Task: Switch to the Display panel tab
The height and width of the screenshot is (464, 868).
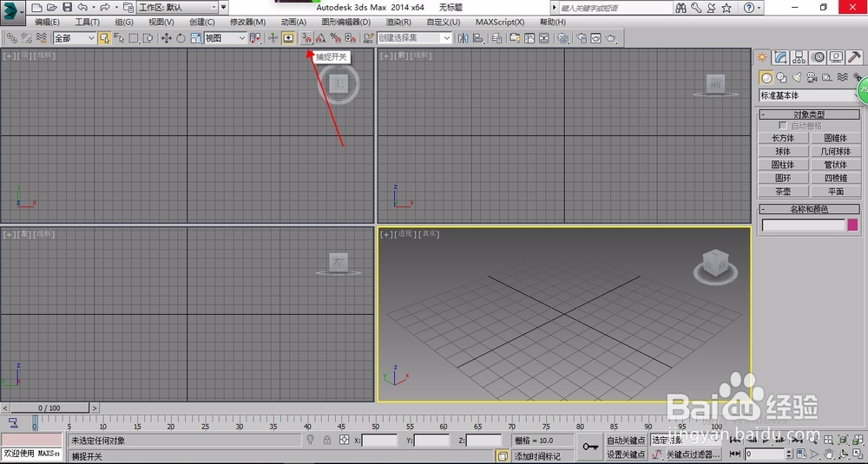Action: [836, 57]
